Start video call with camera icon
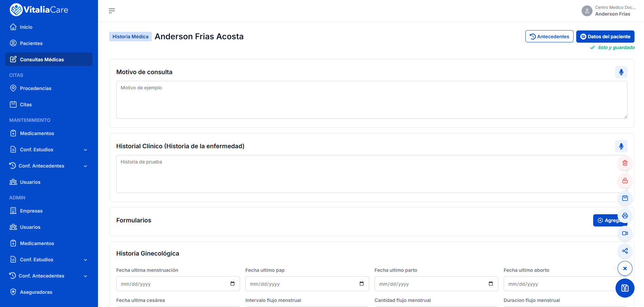The image size is (644, 307). [x=625, y=233]
